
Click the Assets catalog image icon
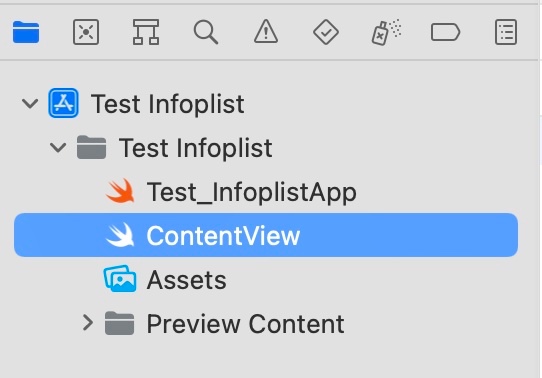[x=120, y=278]
